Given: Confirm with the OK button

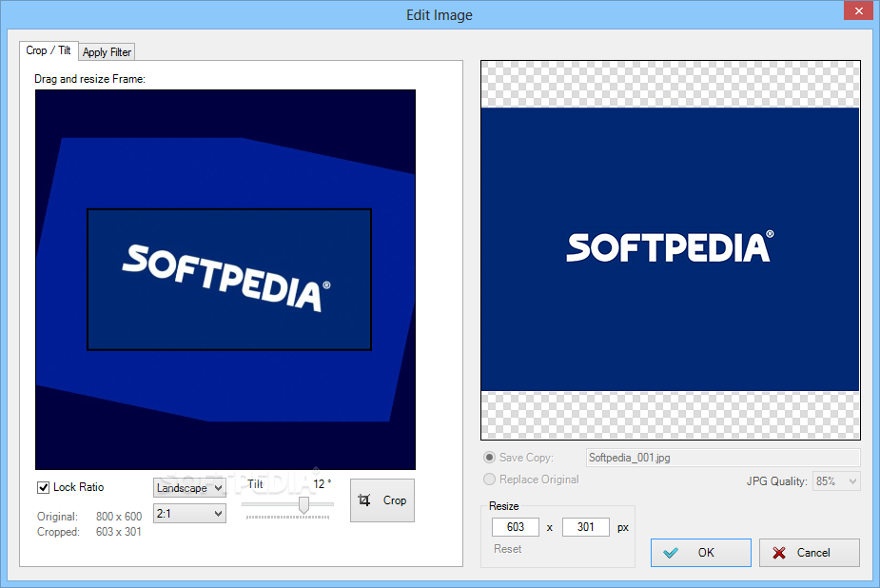Looking at the screenshot, I should [x=701, y=553].
